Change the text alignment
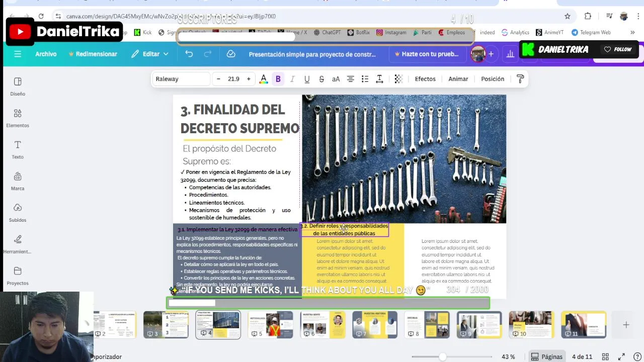 coord(351,79)
